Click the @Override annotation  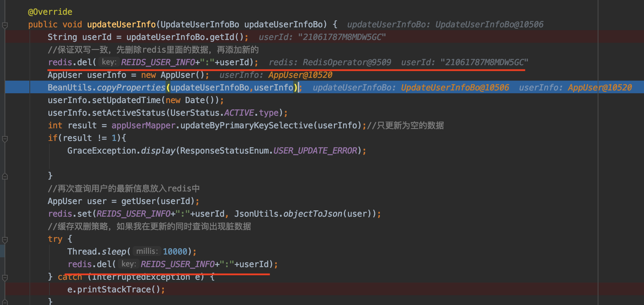pyautogui.click(x=50, y=12)
